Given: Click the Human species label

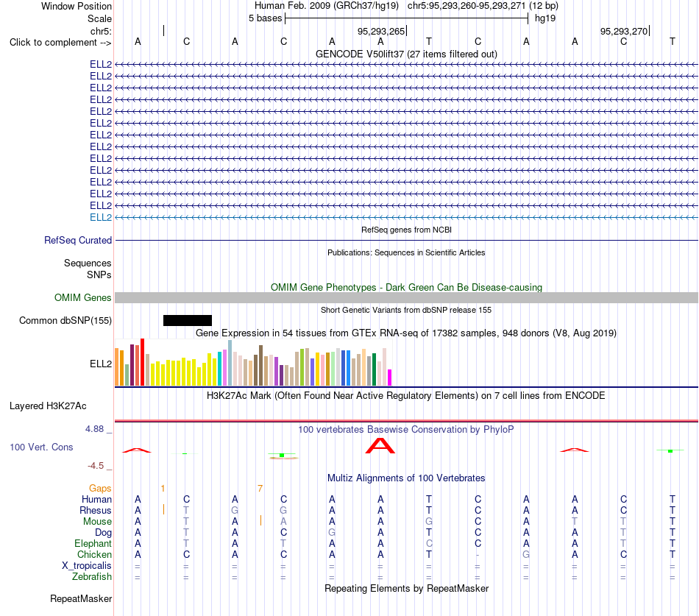Looking at the screenshot, I should click(x=96, y=499).
